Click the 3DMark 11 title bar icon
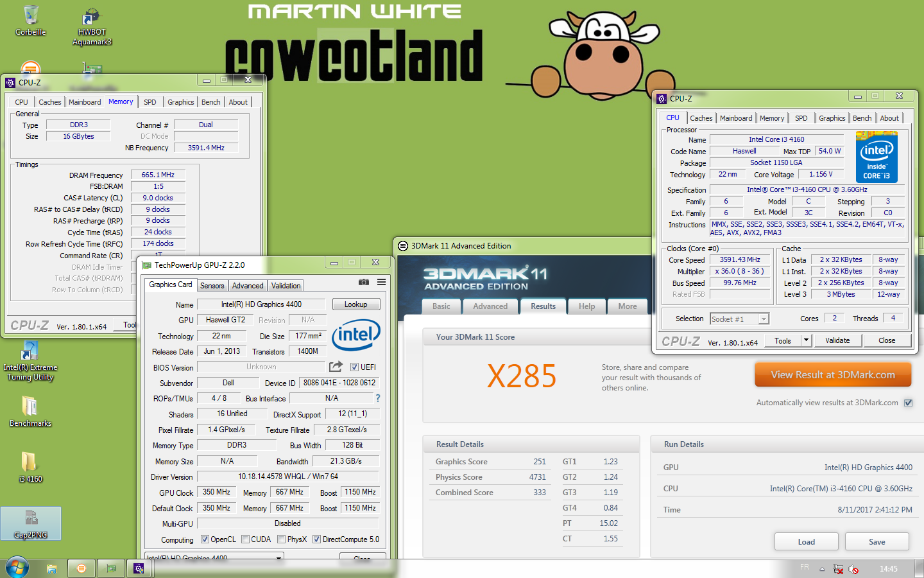 click(x=403, y=246)
